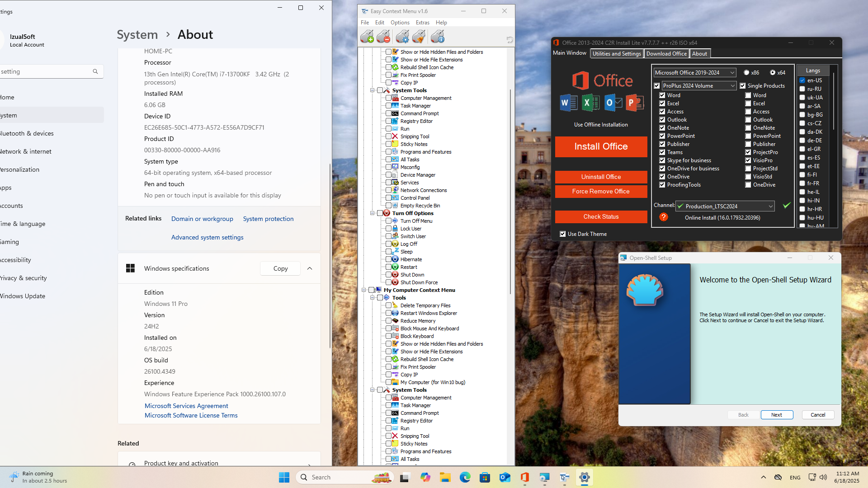Open the Options menu in Easy Context Menu
This screenshot has width=868, height=488.
400,23
